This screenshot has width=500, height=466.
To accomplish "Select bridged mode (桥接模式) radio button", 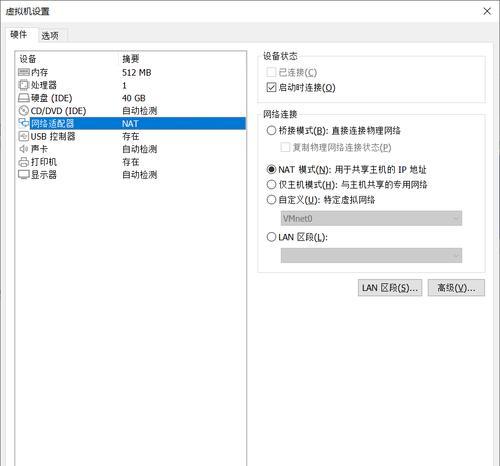I will tap(271, 130).
